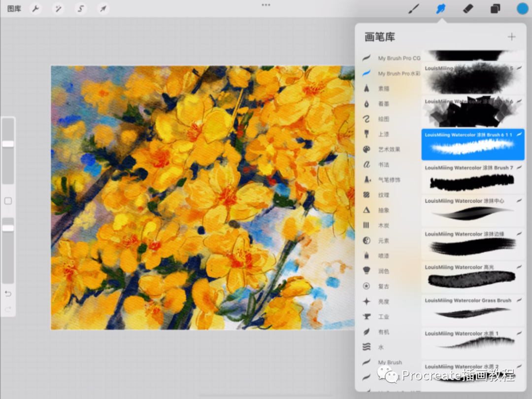This screenshot has width=532, height=399.
Task: Open the 亮度 luminance brush set
Action: (391, 301)
